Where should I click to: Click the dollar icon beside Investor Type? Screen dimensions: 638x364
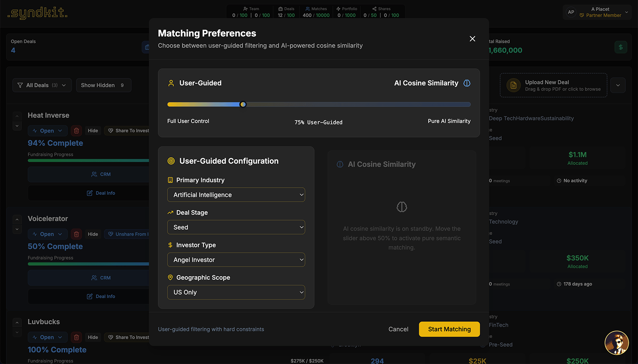point(170,245)
